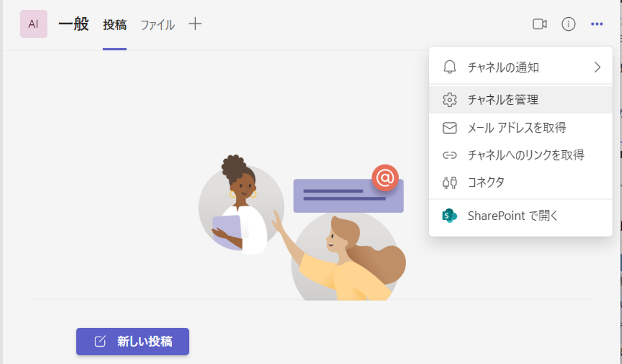Click the gear icon next to チャネルを管理

(x=450, y=100)
